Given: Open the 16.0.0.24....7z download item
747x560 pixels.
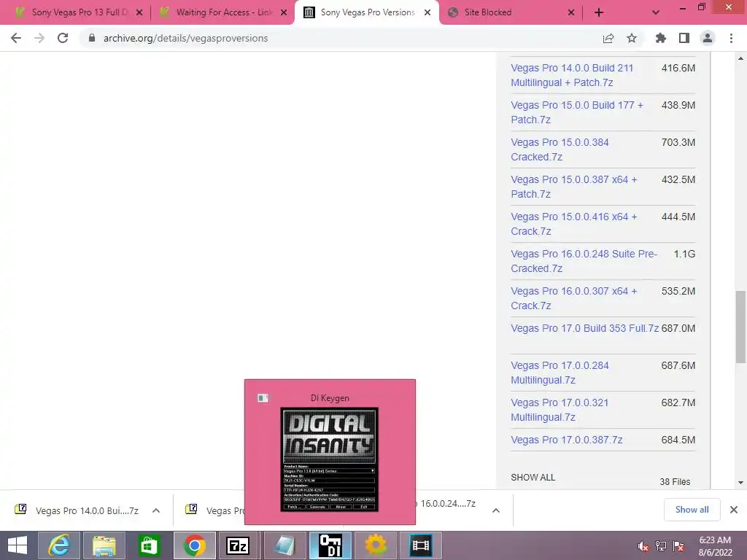Looking at the screenshot, I should (x=448, y=503).
